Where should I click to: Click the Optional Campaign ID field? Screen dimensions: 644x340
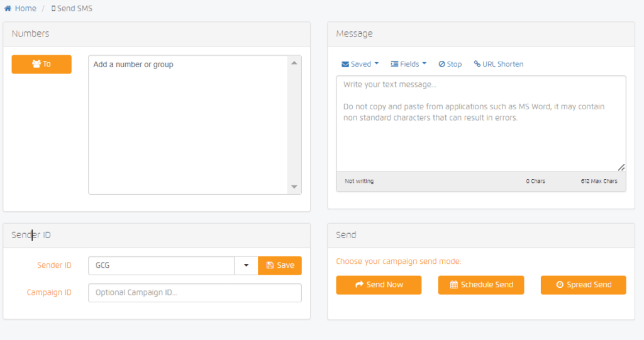[195, 293]
